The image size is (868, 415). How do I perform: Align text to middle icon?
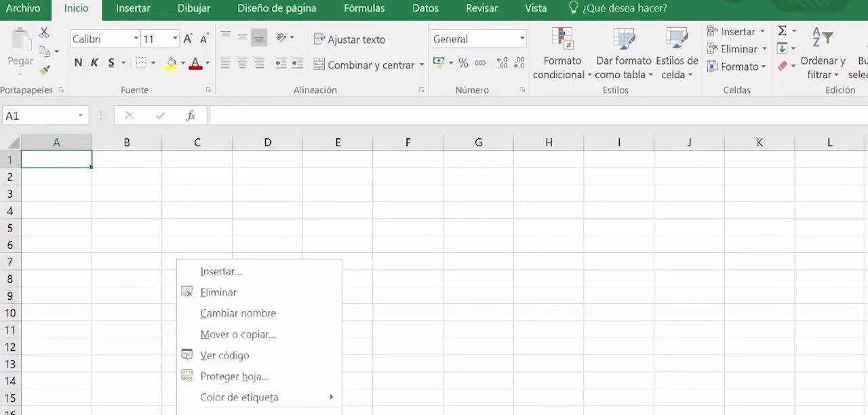point(242,39)
